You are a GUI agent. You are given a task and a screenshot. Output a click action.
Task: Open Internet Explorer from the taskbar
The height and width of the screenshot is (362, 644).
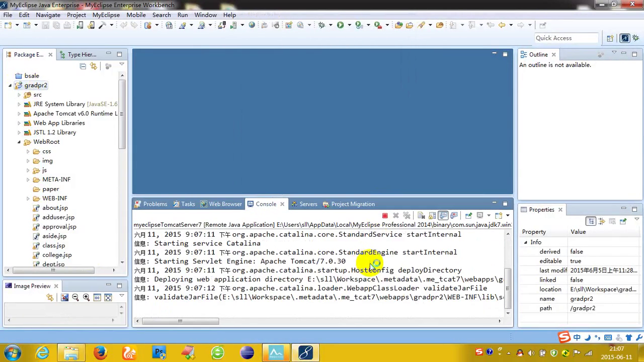pos(42,352)
